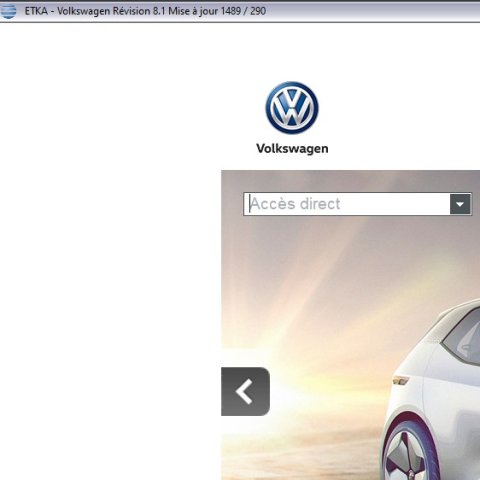
Task: Open the Accès direct dropdown arrow
Action: point(460,204)
